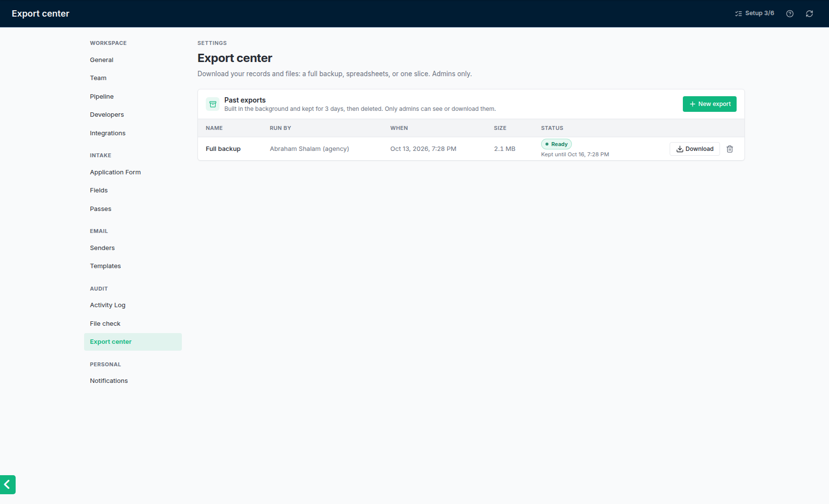This screenshot has height=504, width=829.
Task: Open Pipeline settings
Action: [133, 97]
